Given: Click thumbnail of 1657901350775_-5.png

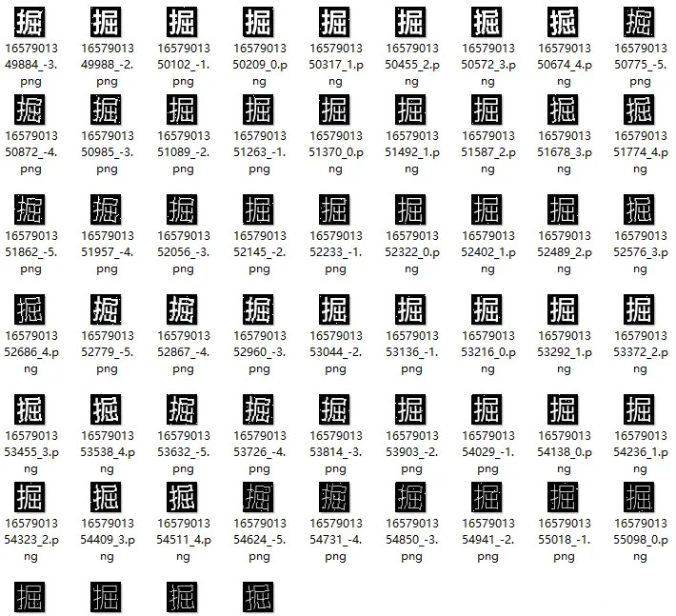Looking at the screenshot, I should coord(639,22).
